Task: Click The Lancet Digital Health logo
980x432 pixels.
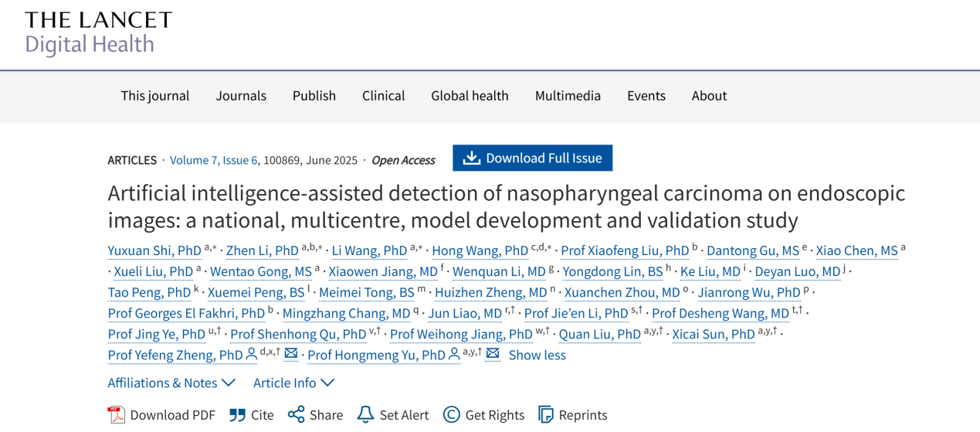Action: (98, 32)
